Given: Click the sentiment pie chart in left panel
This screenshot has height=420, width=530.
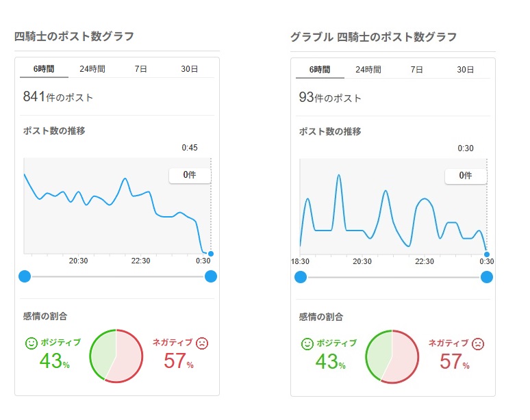Looking at the screenshot, I should pos(116,356).
